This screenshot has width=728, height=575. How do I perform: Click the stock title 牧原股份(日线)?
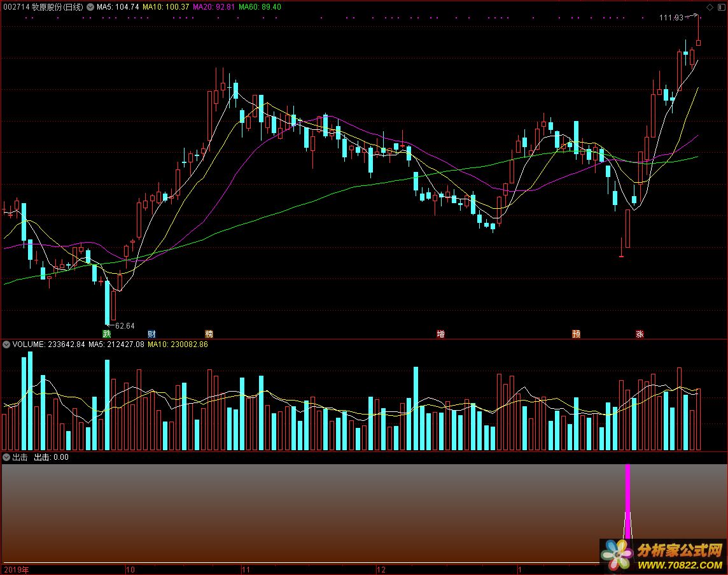click(x=57, y=7)
